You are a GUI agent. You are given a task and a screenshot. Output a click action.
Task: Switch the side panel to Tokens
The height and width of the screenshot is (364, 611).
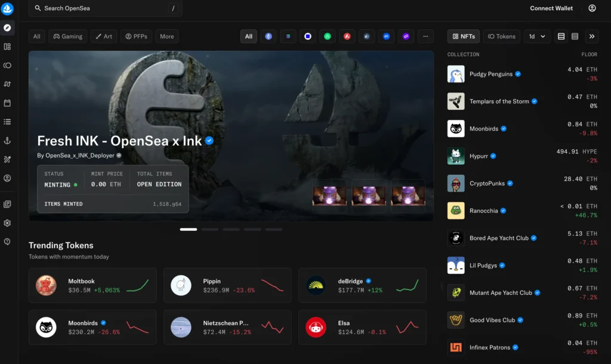coord(502,36)
